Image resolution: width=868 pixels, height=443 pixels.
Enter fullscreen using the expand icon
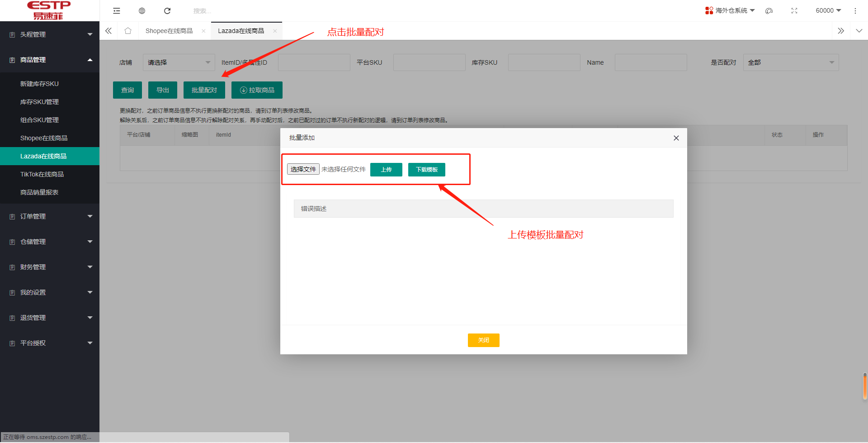pos(794,10)
